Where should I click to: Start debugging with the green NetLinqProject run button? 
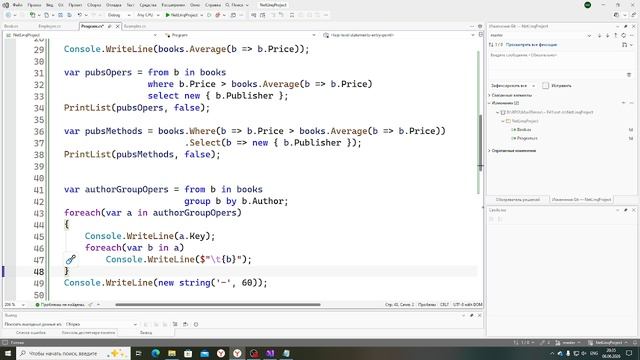[x=182, y=15]
